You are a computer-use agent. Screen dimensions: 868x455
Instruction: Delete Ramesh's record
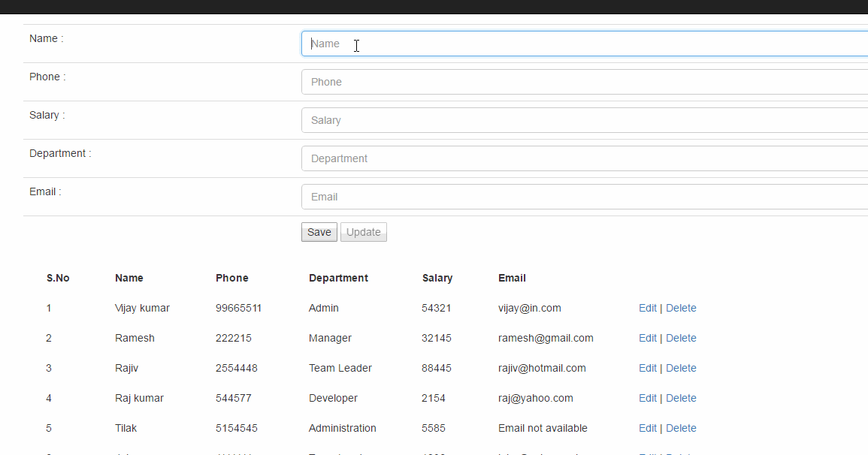pyautogui.click(x=681, y=338)
